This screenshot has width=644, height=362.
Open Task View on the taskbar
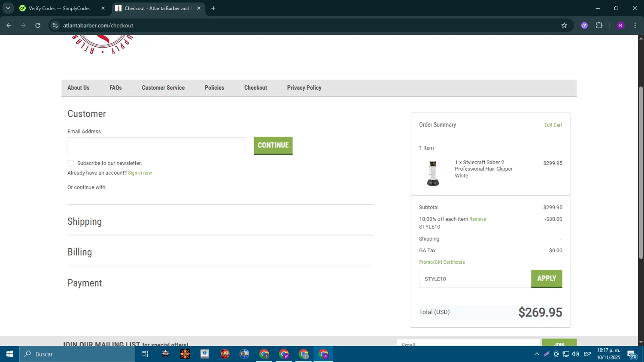coord(145,354)
